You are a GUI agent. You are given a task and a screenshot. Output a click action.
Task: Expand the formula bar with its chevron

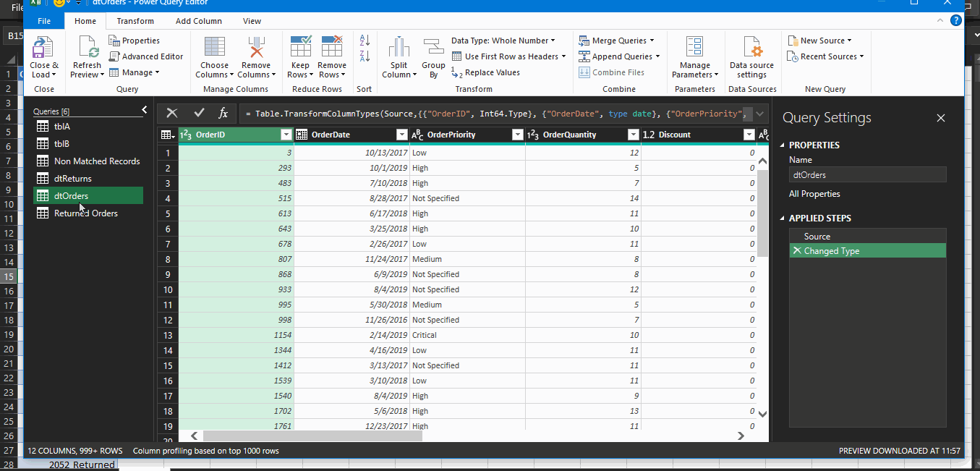pyautogui.click(x=759, y=114)
